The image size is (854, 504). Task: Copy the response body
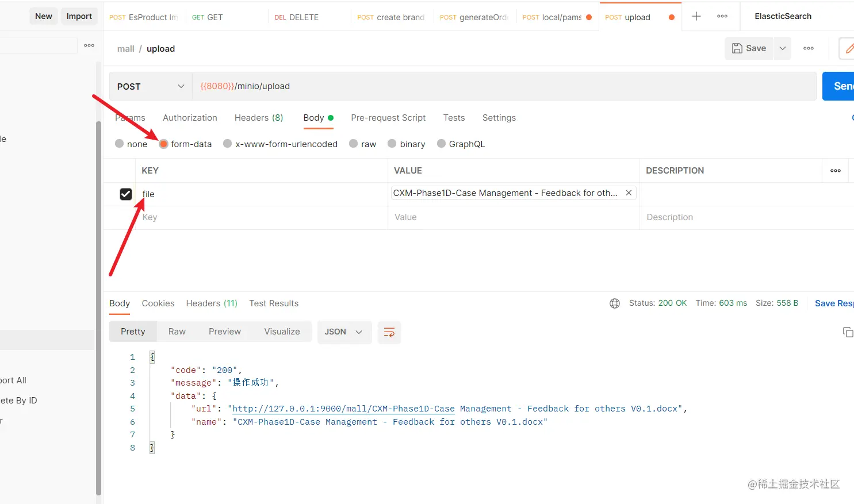click(848, 332)
